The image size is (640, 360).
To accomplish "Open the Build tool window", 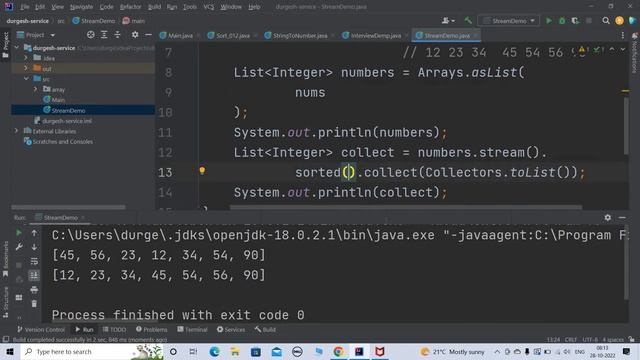I will pos(265,329).
